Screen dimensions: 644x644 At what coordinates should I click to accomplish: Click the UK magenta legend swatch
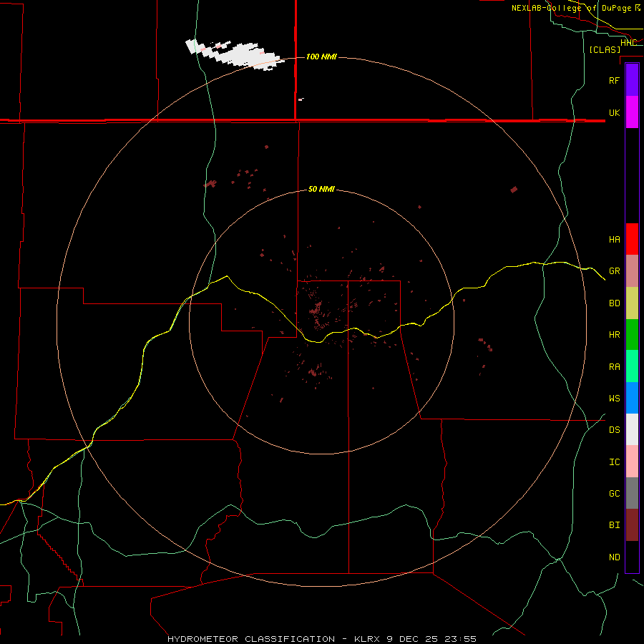632,112
